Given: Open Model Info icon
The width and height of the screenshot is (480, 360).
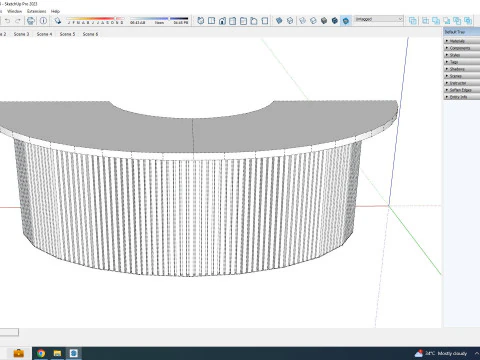Looking at the screenshot, I should 43,21.
